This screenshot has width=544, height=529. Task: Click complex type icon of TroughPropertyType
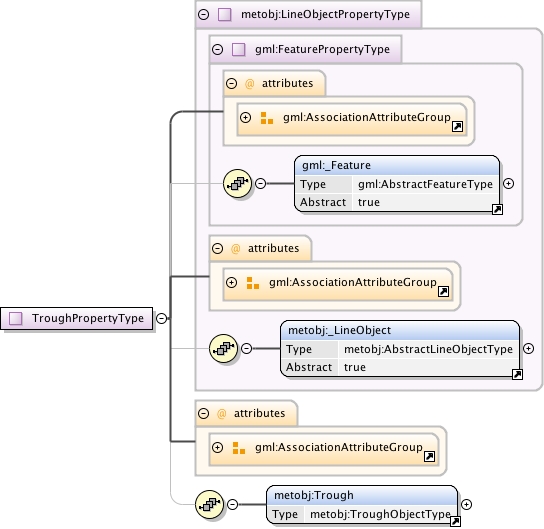16,318
